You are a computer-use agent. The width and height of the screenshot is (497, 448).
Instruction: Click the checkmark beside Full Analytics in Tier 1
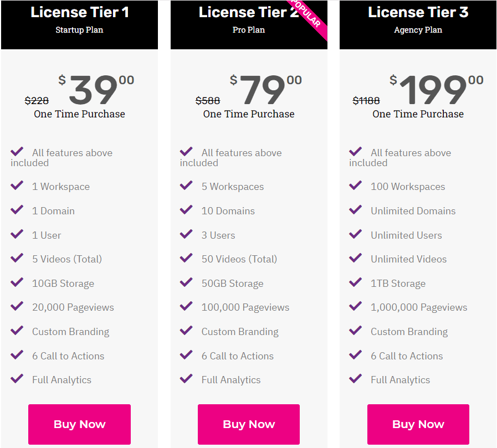tap(17, 379)
